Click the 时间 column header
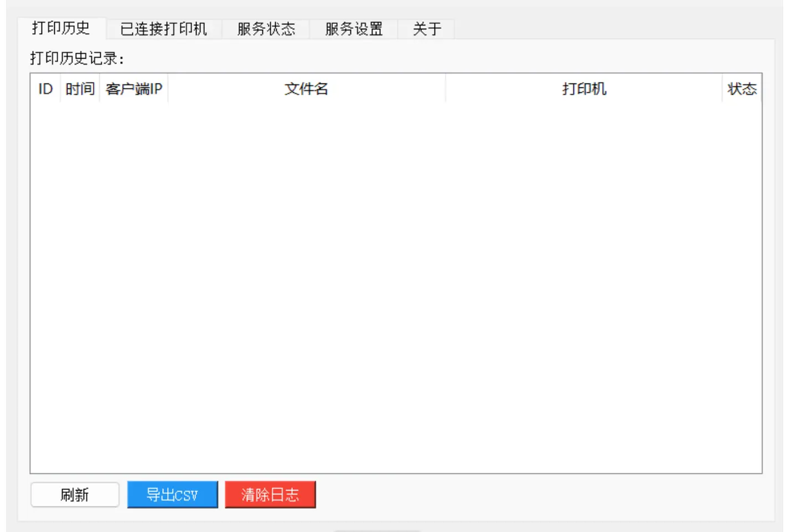This screenshot has width=786, height=532. (x=79, y=89)
